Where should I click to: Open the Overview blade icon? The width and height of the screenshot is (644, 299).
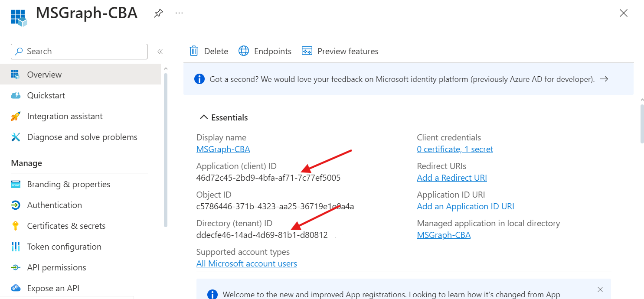click(x=16, y=74)
